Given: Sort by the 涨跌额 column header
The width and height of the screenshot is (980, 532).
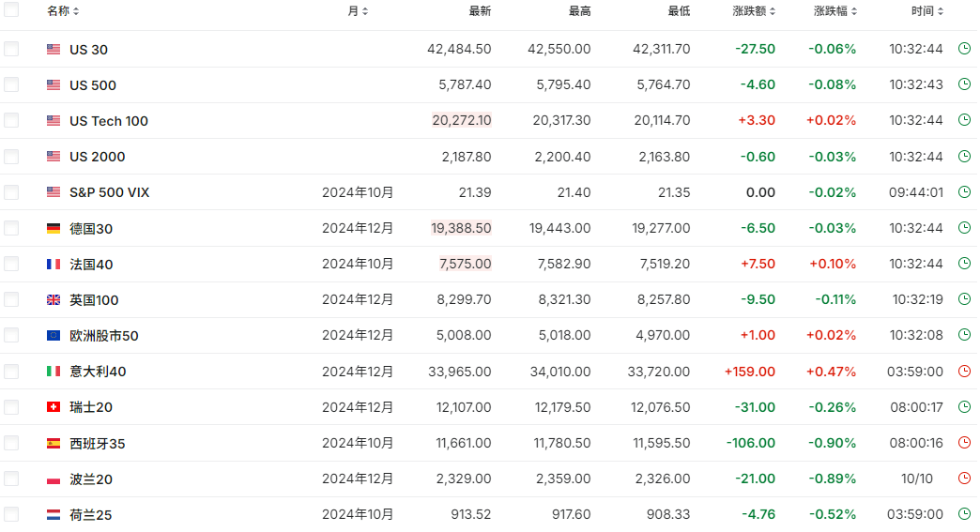Looking at the screenshot, I should click(x=754, y=11).
